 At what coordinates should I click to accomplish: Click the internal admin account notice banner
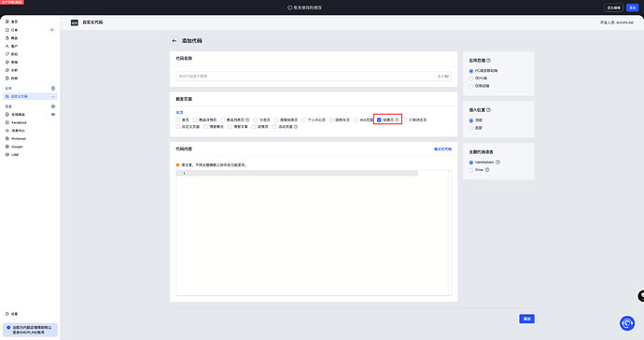pyautogui.click(x=30, y=330)
